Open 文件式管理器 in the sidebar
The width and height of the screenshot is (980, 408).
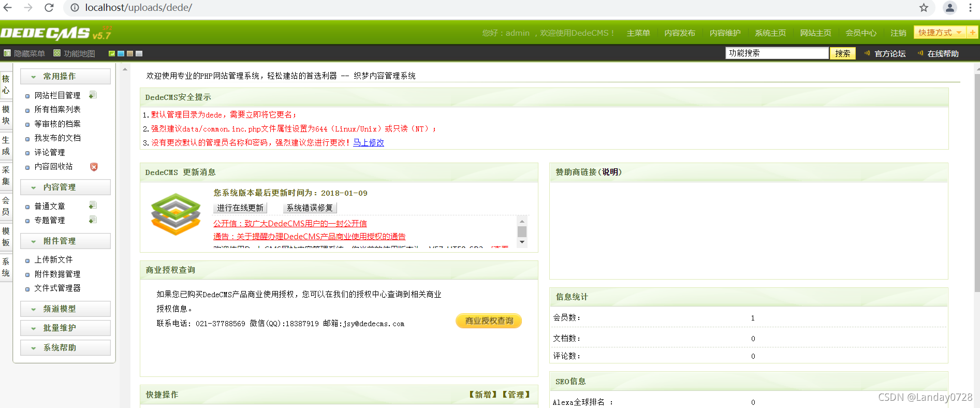(57, 288)
